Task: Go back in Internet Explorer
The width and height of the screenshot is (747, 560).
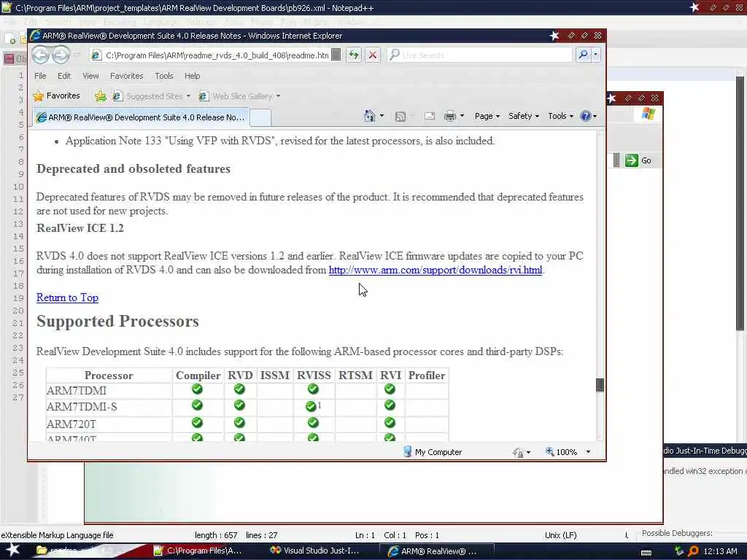Action: (40, 55)
